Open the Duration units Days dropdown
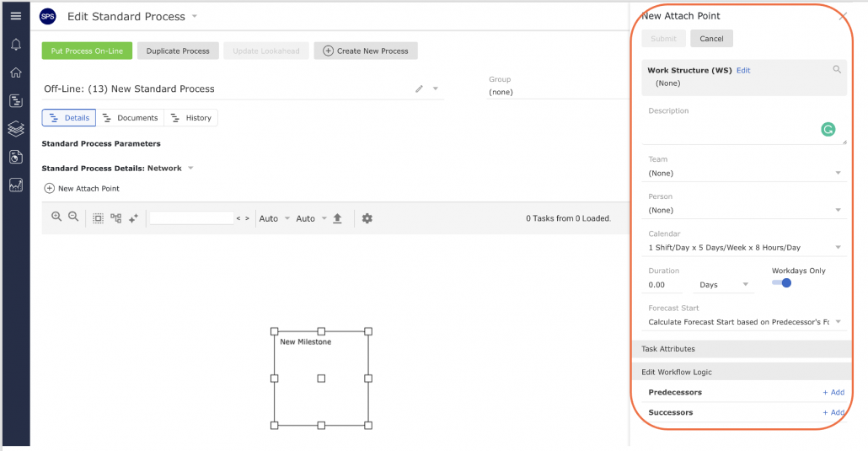The height and width of the screenshot is (451, 868). (724, 285)
